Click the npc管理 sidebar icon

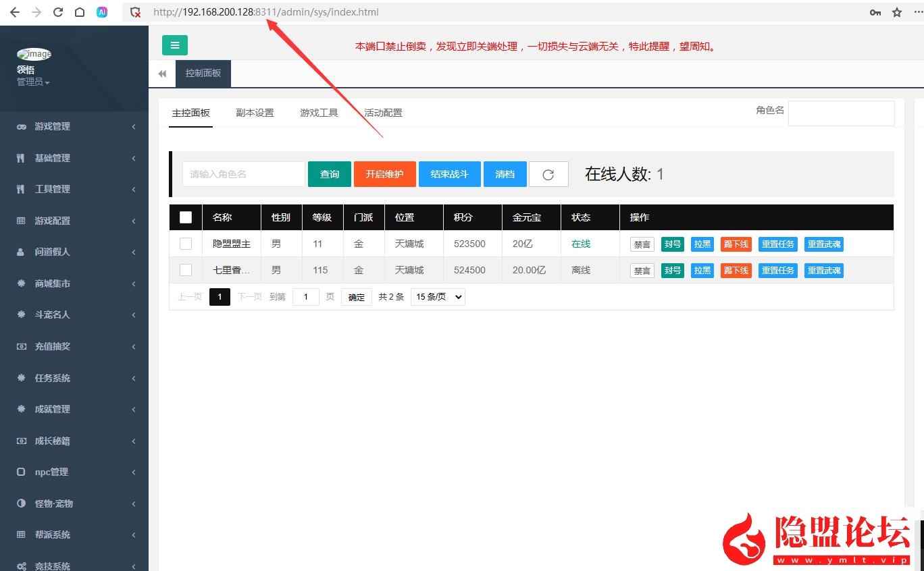[20, 472]
